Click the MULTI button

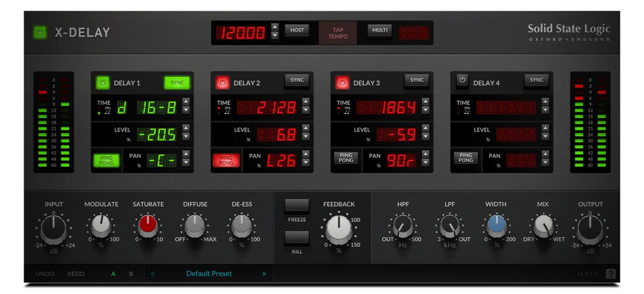coord(380,31)
